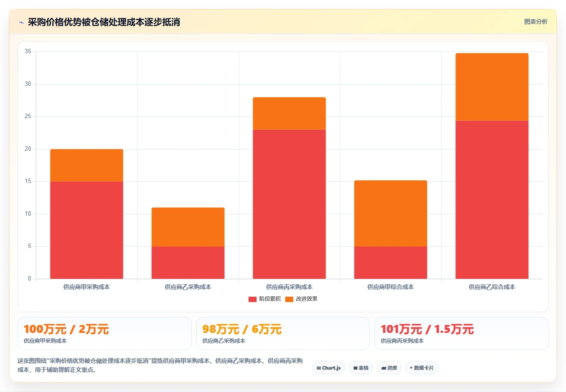Click the orange segment of 供应商乙综合成本 bar
Viewport: 566px width, 392px height.
492,87
